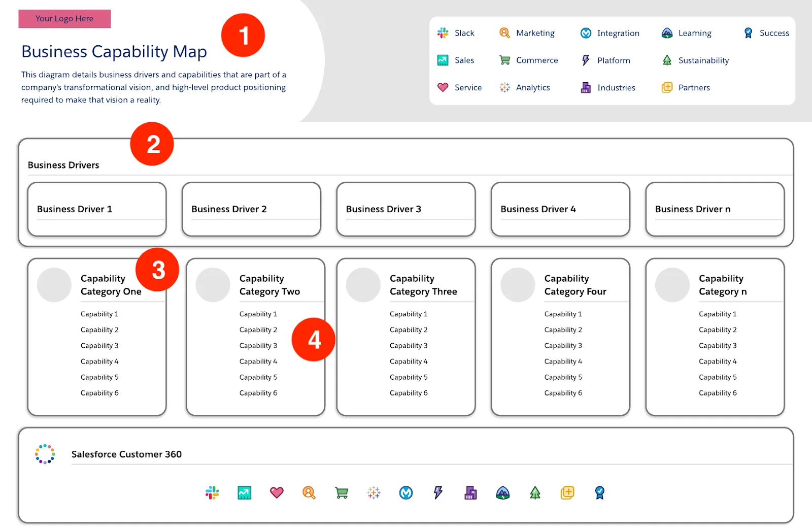This screenshot has width=812, height=528.
Task: Select Capability 1 under Capability Category Three
Action: coord(409,314)
